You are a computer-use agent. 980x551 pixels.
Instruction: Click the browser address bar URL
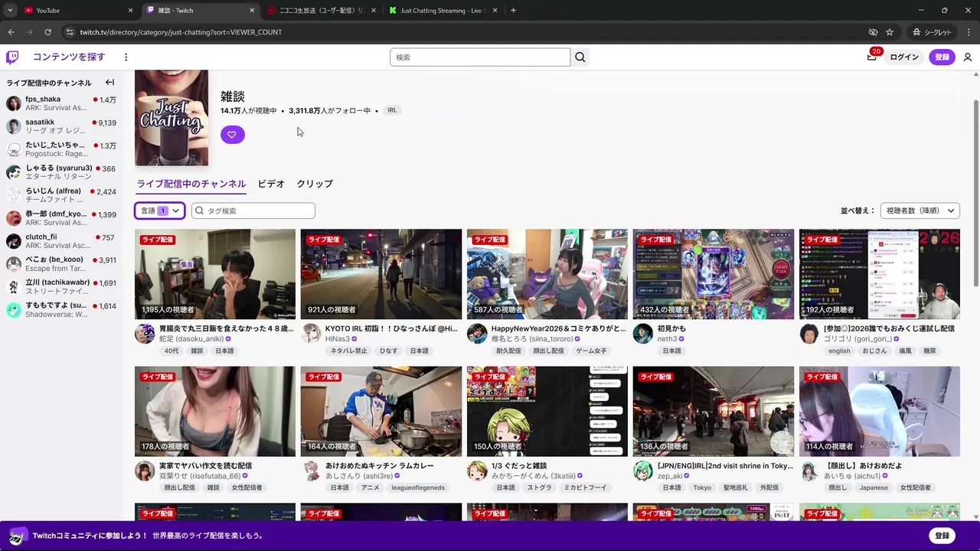click(x=181, y=32)
